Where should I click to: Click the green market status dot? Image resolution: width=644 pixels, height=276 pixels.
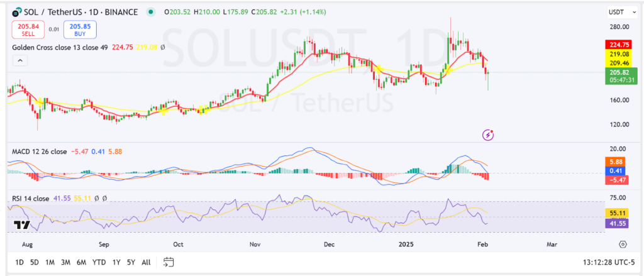151,12
